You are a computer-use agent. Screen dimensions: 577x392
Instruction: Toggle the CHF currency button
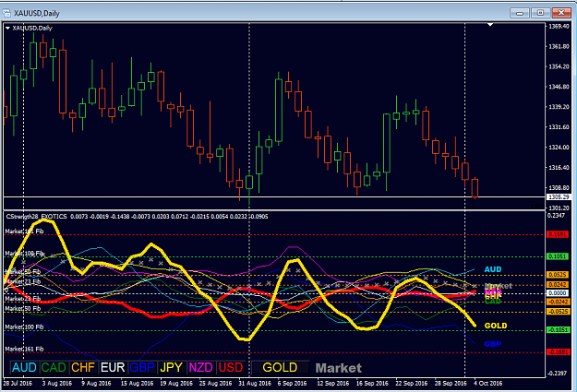[x=83, y=367]
